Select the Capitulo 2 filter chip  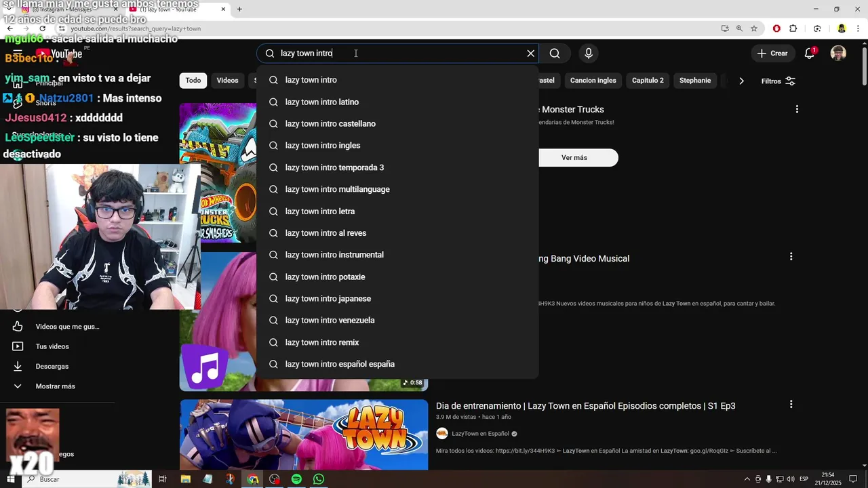pos(648,81)
